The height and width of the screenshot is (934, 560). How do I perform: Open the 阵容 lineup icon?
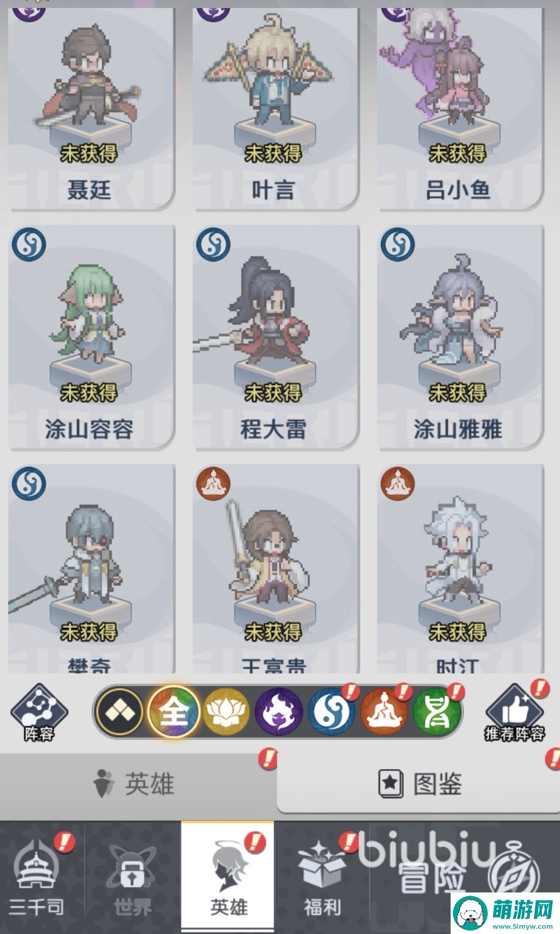point(39,713)
